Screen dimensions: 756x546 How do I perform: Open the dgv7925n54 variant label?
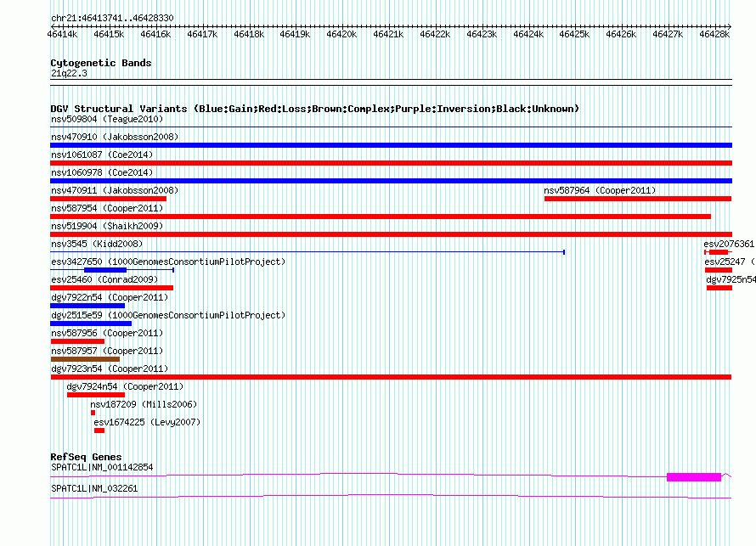(x=731, y=279)
